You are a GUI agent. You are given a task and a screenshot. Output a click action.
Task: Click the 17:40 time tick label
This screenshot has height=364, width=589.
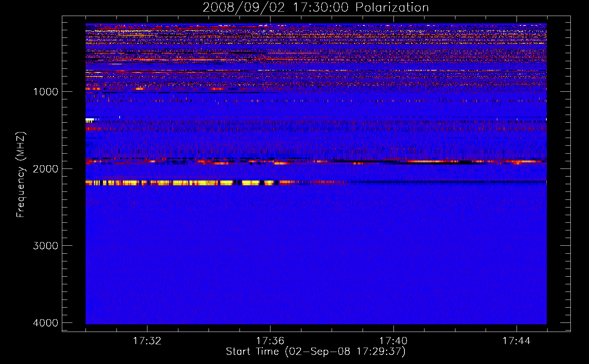pyautogui.click(x=394, y=341)
